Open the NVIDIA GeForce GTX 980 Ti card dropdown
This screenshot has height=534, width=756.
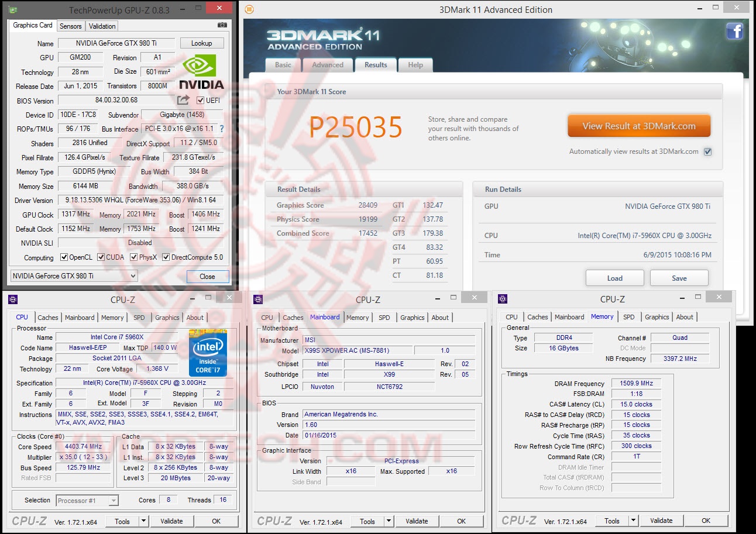74,276
